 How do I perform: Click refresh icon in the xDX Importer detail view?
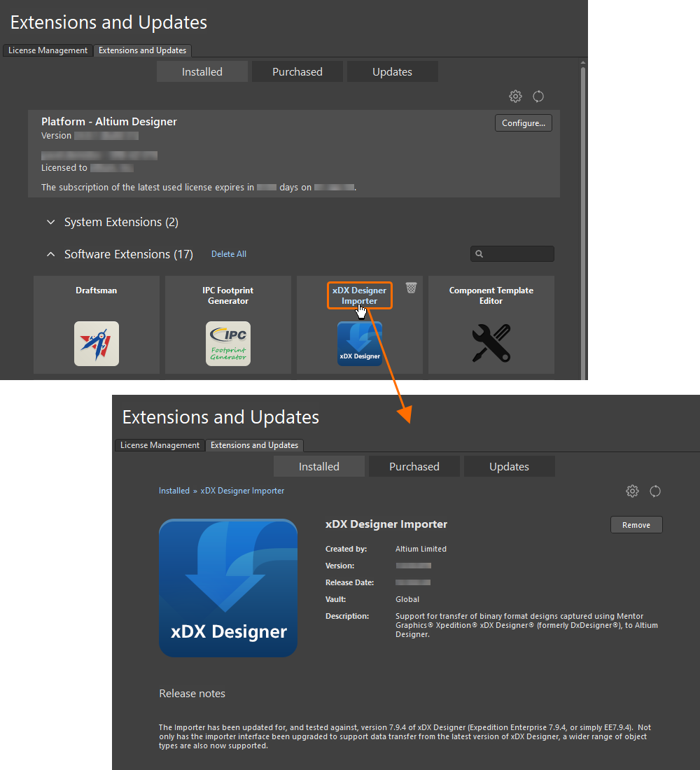(655, 491)
